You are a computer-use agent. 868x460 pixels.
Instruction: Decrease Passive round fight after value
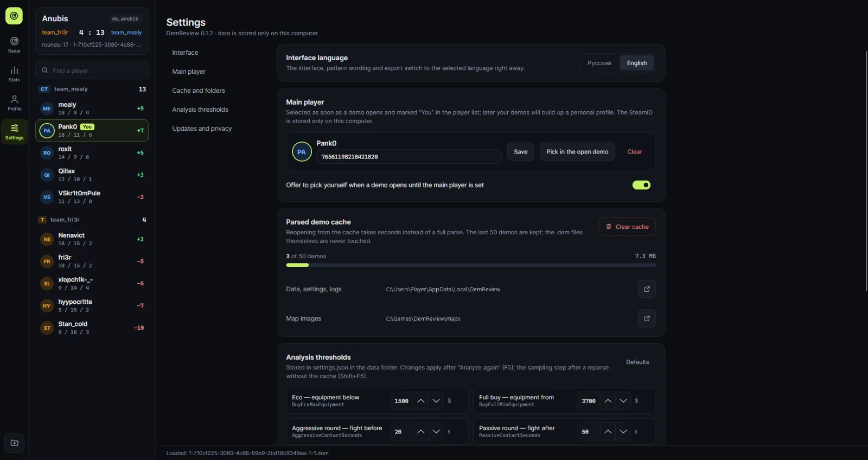tap(623, 432)
